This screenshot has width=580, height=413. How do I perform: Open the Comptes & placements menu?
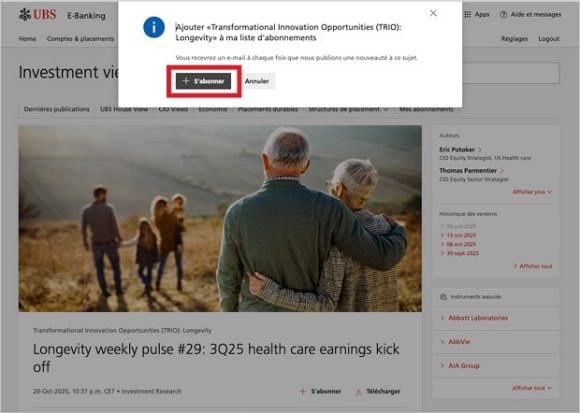(x=80, y=39)
